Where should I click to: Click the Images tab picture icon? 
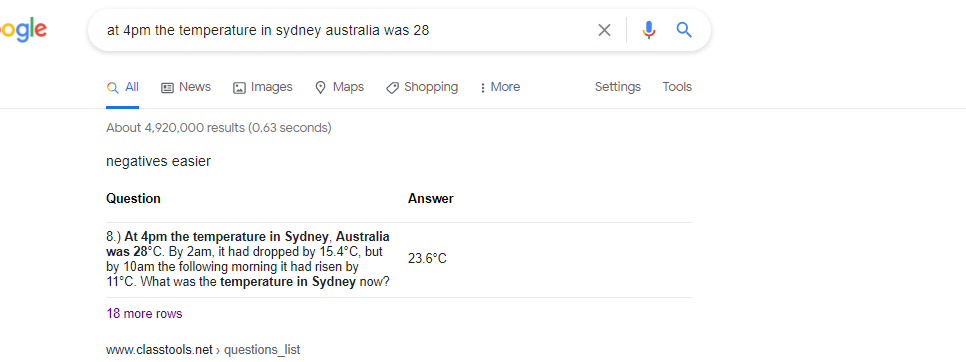(x=239, y=87)
